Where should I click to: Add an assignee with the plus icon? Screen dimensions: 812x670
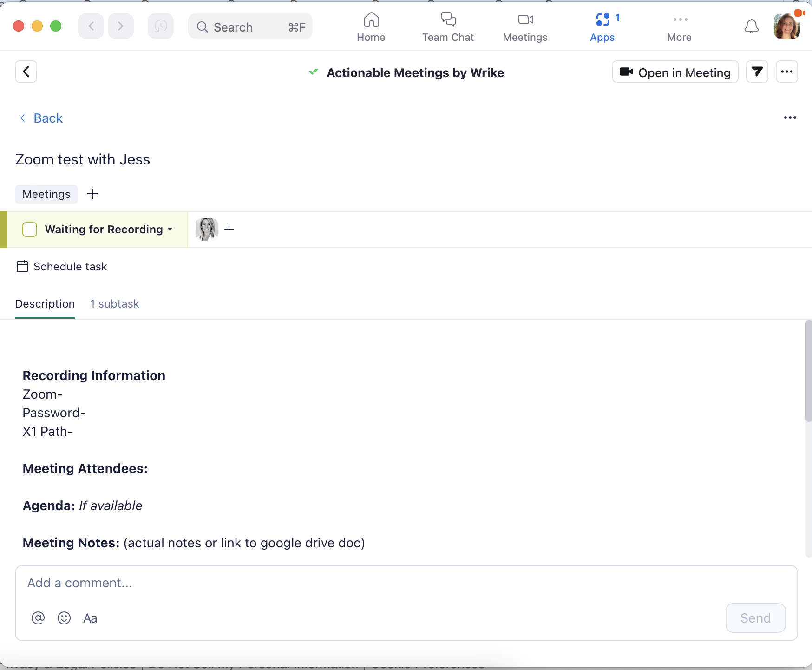[229, 229]
